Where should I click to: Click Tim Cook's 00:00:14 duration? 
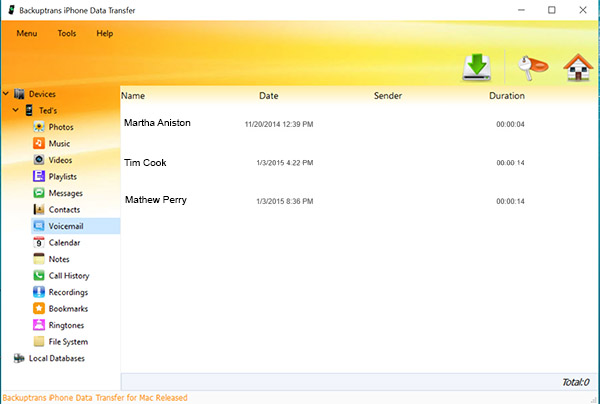(510, 163)
